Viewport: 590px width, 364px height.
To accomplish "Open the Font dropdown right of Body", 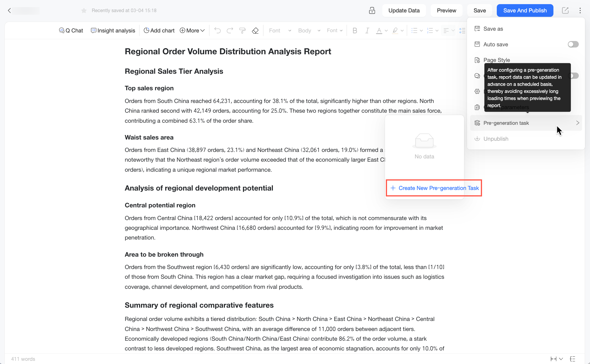I will 335,30.
